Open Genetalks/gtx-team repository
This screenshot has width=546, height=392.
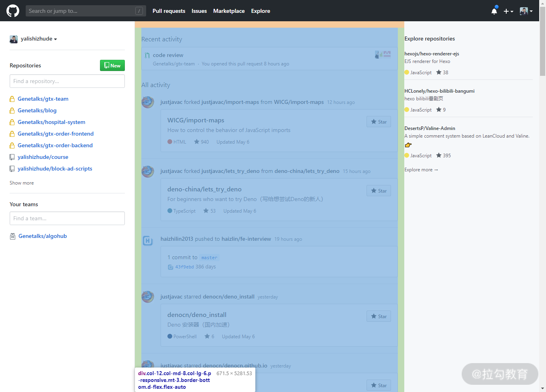(x=43, y=99)
